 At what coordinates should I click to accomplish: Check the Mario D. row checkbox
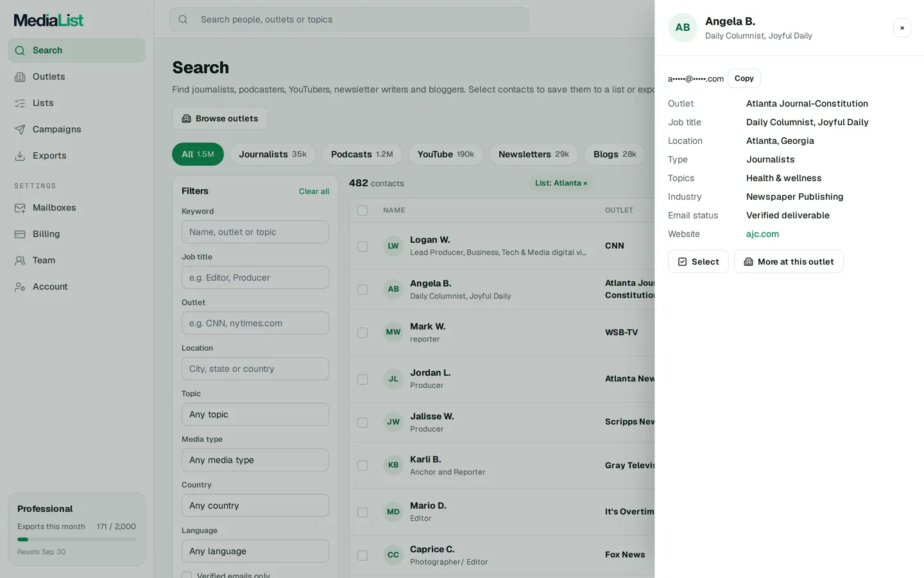click(x=363, y=512)
